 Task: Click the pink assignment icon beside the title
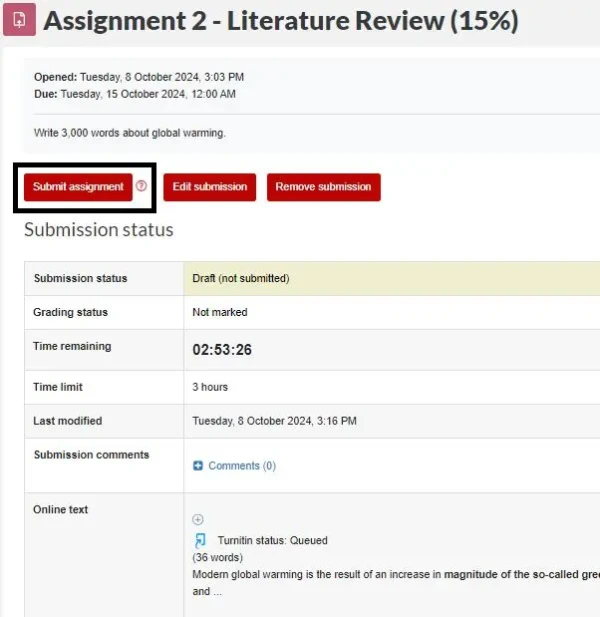[18, 21]
